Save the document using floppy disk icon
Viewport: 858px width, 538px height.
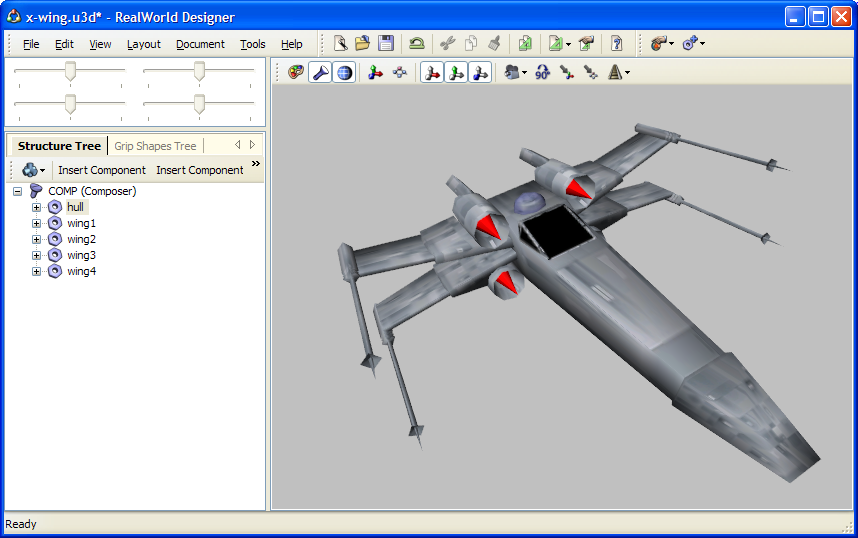click(386, 43)
